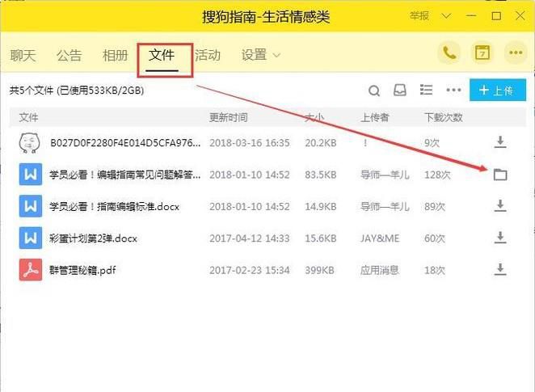Click uploader 导师—羊儿 on 83.5KB row
535x392 pixels.
(x=385, y=175)
